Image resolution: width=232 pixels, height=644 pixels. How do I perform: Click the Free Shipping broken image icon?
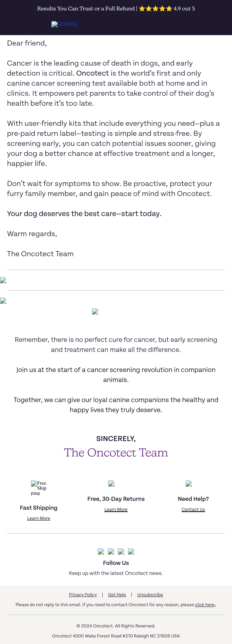tap(39, 488)
